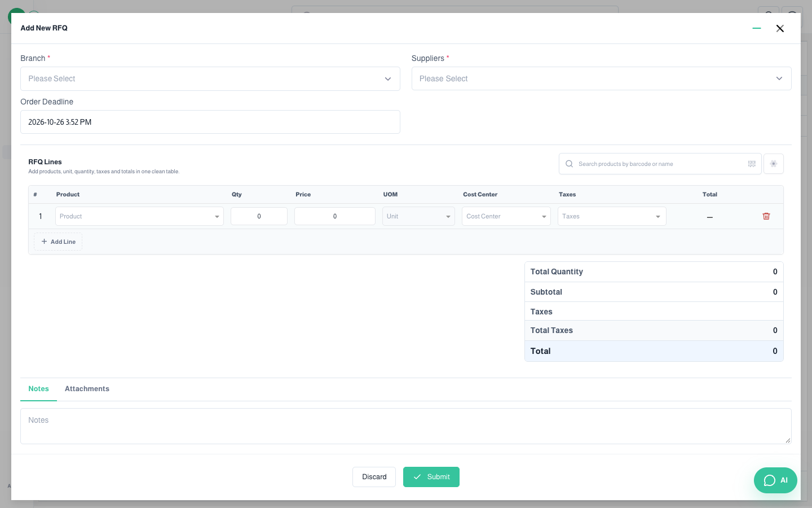
Task: Focus the Price field in line 1
Action: tap(335, 216)
